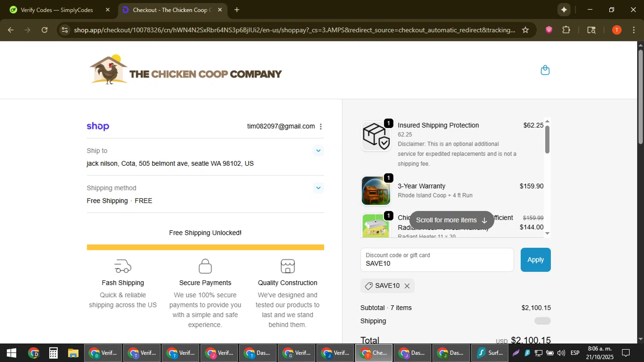This screenshot has width=644, height=362.
Task: Click the Radiant Heater product thumbnail
Action: pyautogui.click(x=376, y=225)
